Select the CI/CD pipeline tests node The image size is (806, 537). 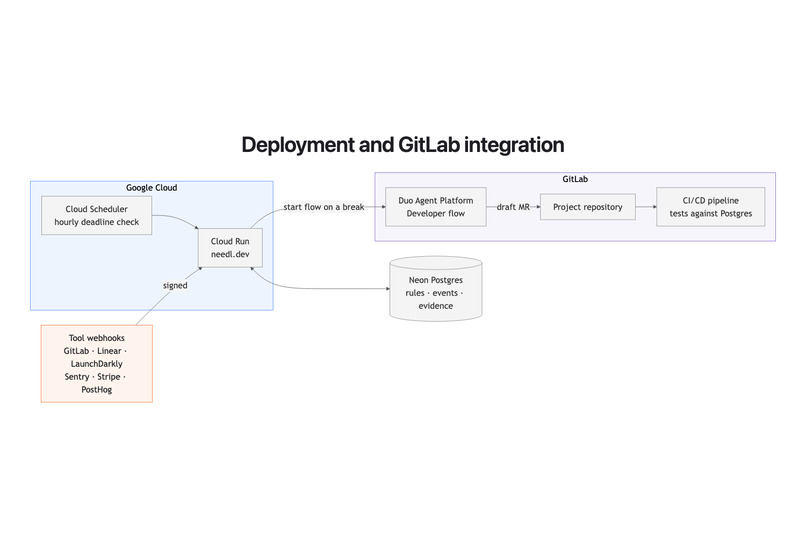[710, 207]
